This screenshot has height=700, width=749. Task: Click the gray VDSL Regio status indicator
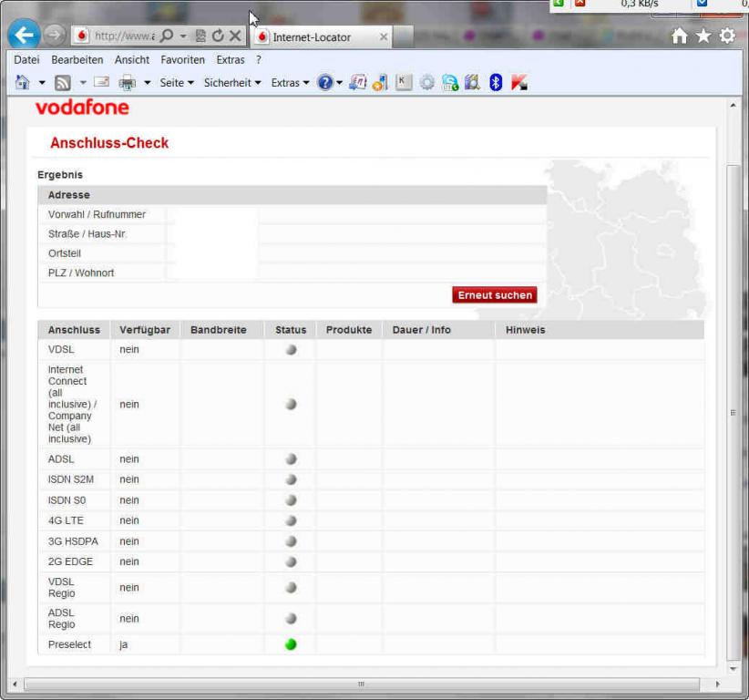tap(291, 587)
